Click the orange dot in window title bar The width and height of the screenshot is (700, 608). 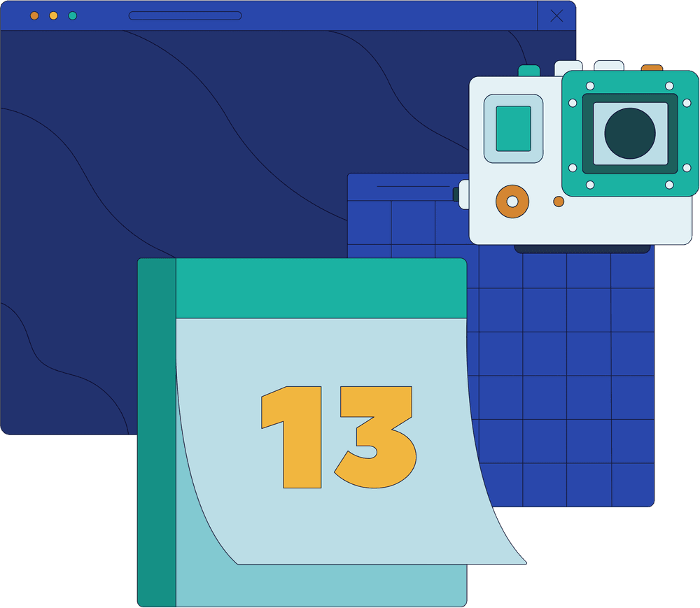pyautogui.click(x=34, y=15)
